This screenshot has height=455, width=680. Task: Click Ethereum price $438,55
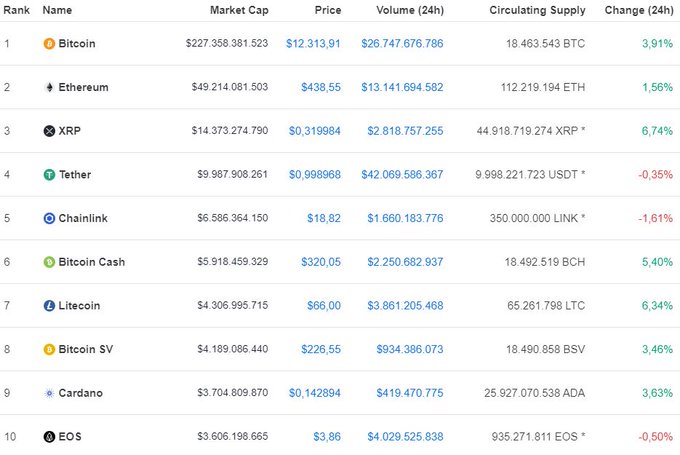pos(321,88)
